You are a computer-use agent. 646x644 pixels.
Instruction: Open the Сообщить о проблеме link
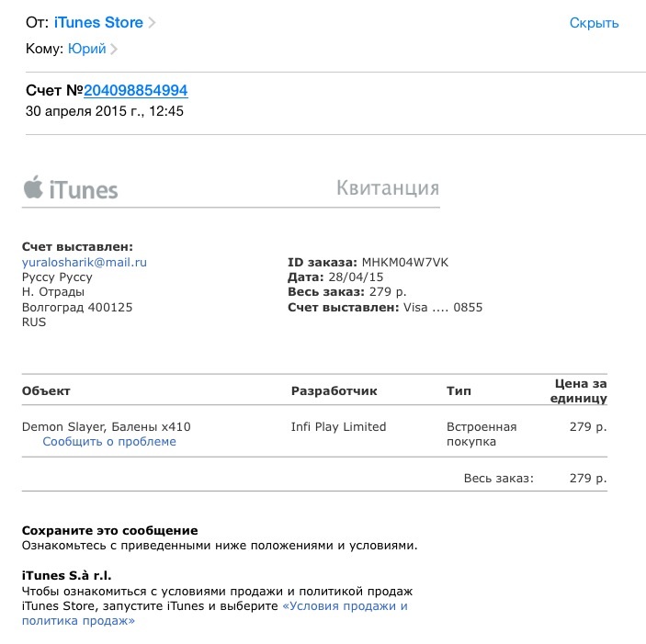(109, 442)
